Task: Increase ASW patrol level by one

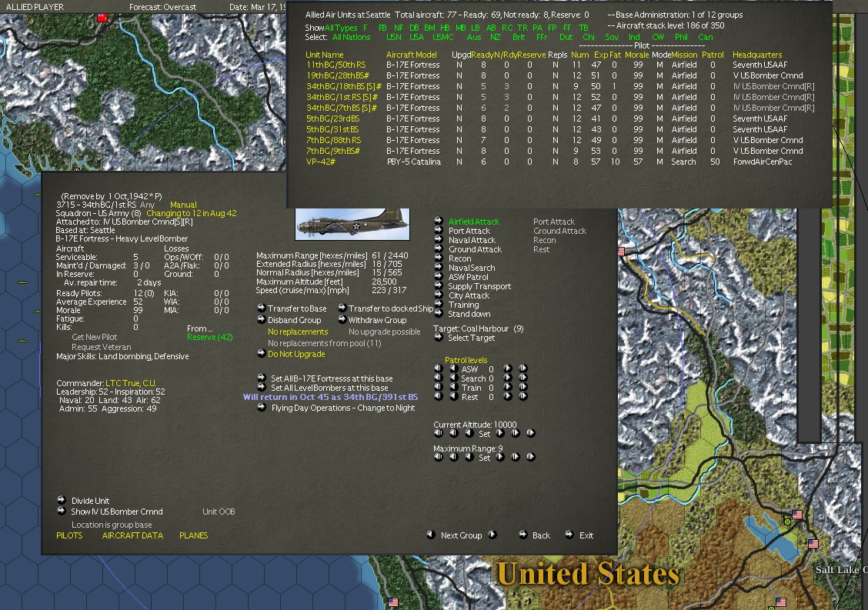Action: [507, 368]
